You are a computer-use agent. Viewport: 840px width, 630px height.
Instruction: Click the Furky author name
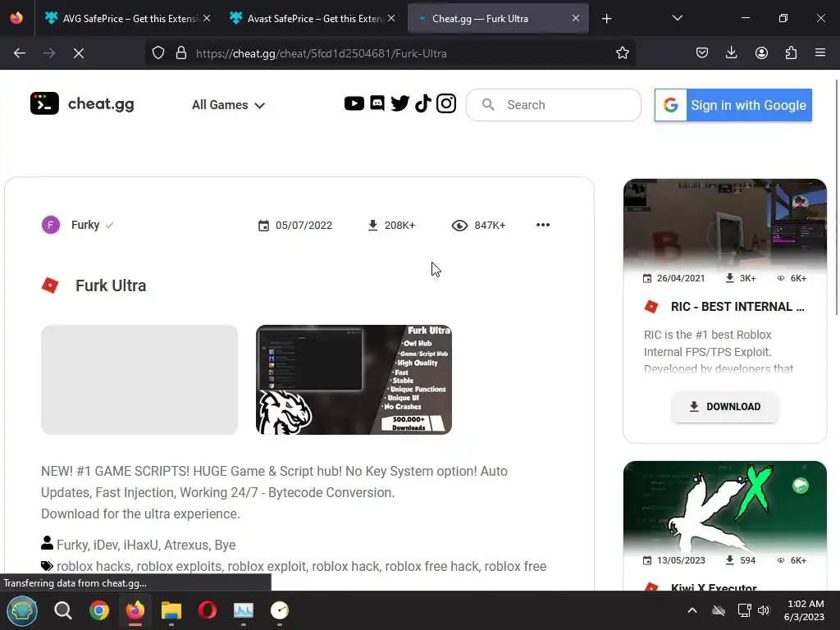(x=85, y=225)
